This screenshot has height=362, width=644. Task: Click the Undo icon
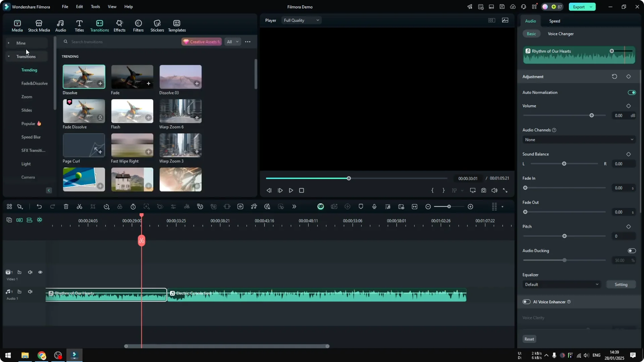[39, 206]
